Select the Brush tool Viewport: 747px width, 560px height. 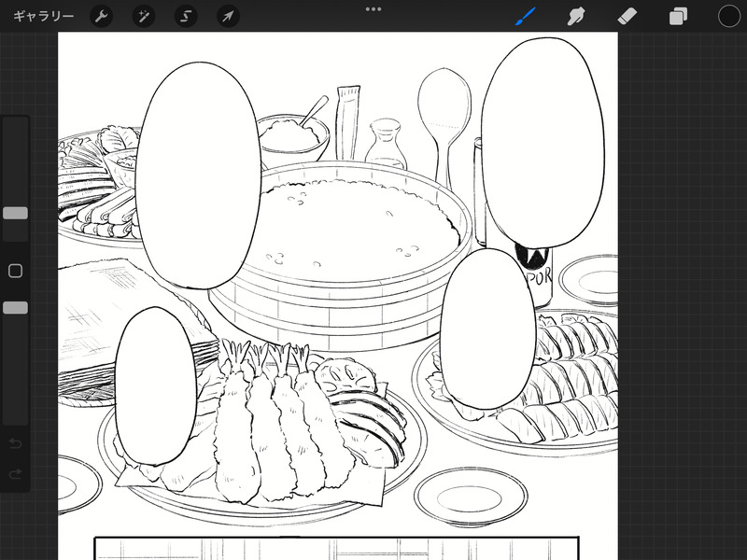click(x=526, y=16)
